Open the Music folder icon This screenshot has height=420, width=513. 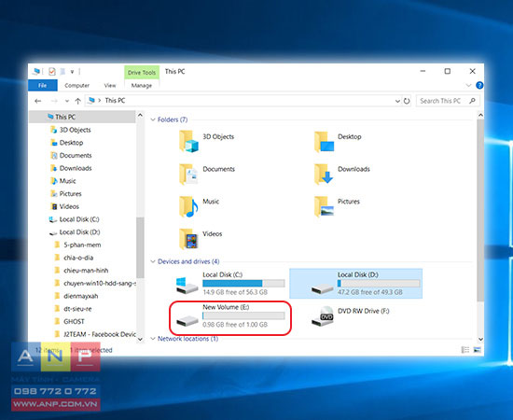188,206
